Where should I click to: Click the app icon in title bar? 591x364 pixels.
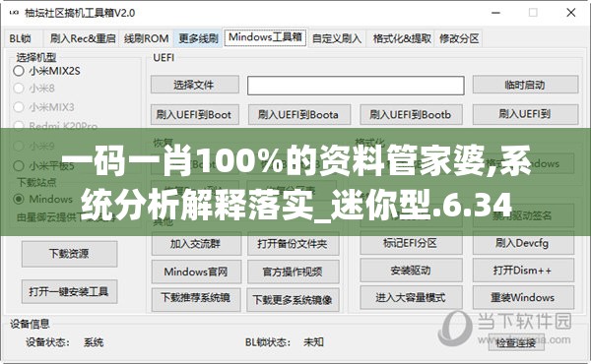[14, 13]
